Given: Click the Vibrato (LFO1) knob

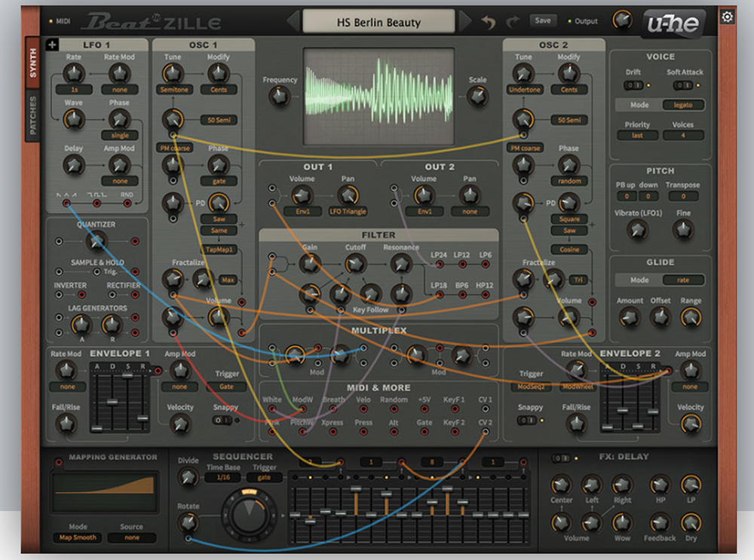Looking at the screenshot, I should (x=638, y=230).
